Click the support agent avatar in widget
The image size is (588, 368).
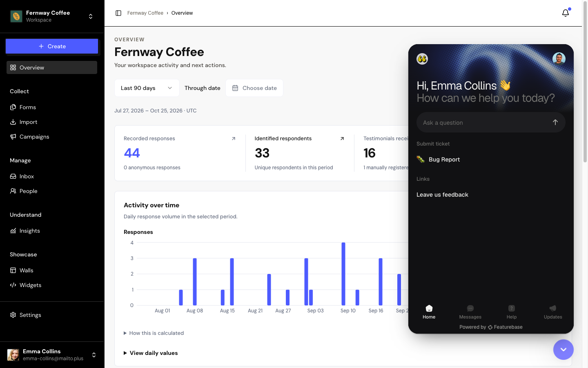click(x=559, y=59)
